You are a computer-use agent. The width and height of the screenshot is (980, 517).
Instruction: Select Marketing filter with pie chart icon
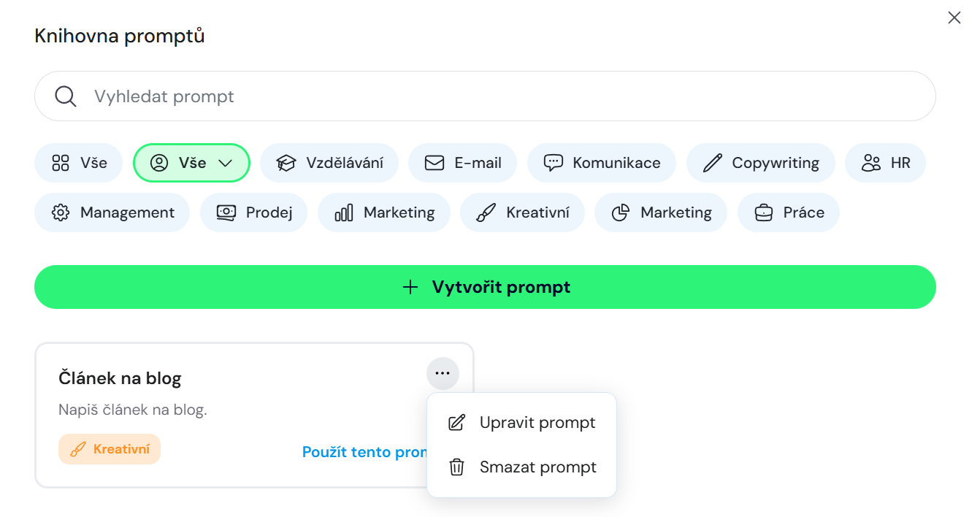[661, 212]
